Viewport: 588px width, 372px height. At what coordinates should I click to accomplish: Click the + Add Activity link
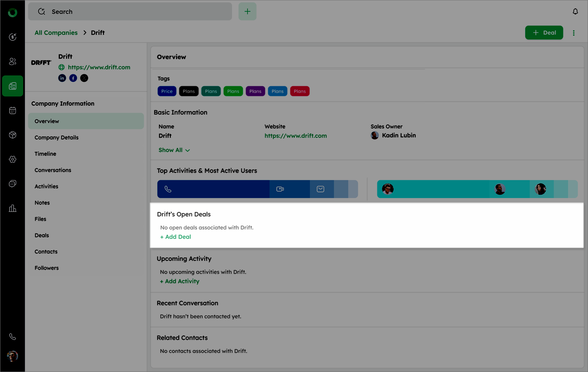coord(180,281)
